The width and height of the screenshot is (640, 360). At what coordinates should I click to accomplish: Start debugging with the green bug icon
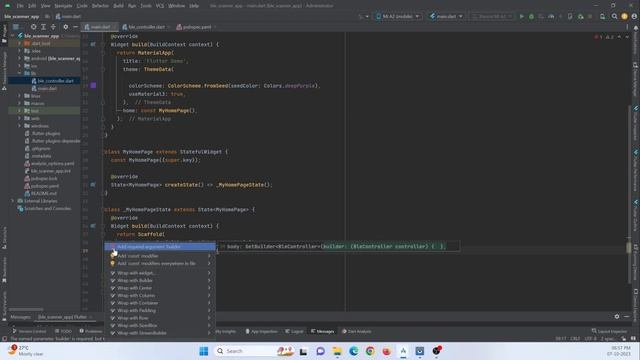(531, 16)
